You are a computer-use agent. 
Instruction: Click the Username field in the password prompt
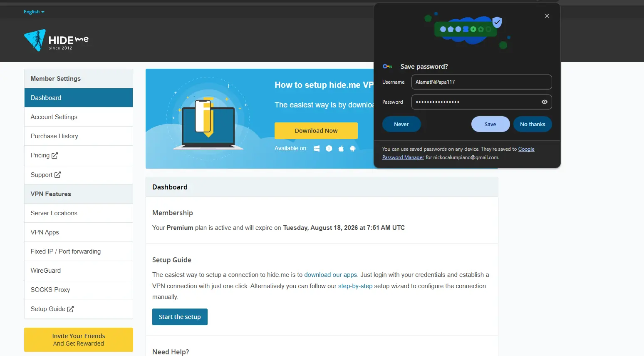click(482, 82)
